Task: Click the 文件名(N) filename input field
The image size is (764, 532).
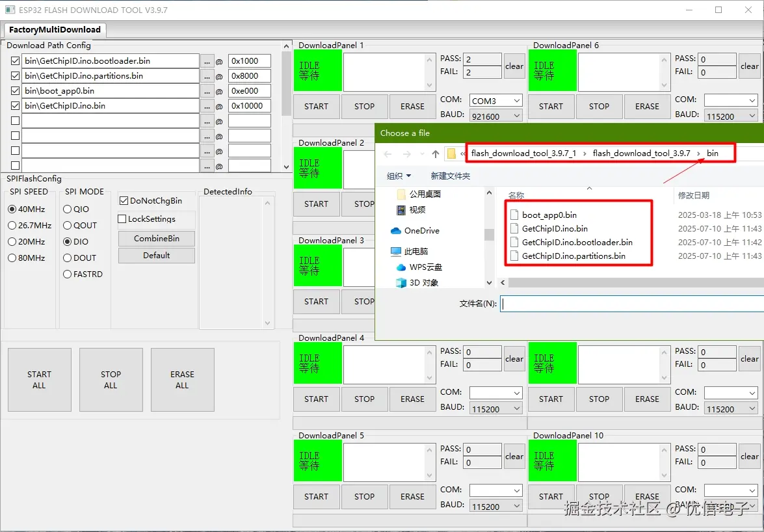Action: click(632, 304)
